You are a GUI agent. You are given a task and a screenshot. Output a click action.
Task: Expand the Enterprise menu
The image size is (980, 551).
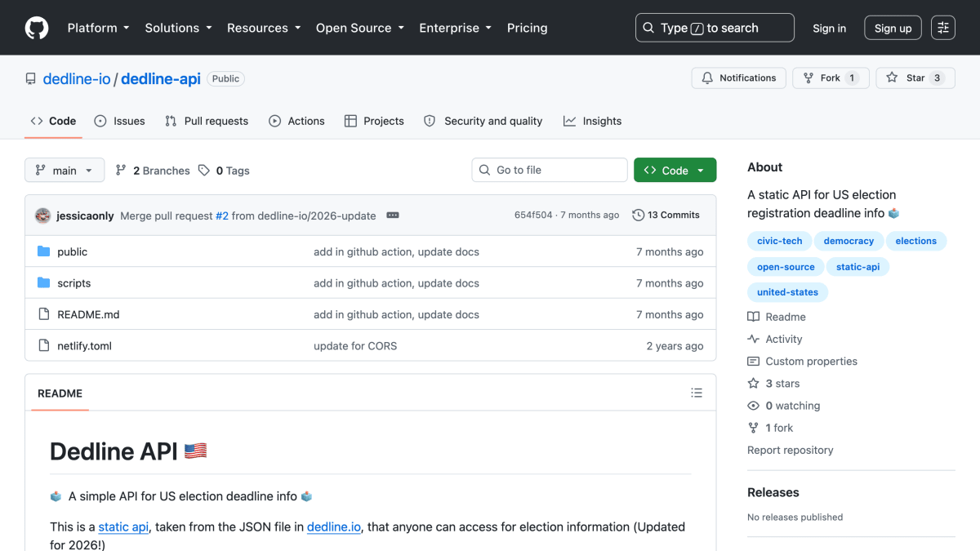pyautogui.click(x=455, y=28)
